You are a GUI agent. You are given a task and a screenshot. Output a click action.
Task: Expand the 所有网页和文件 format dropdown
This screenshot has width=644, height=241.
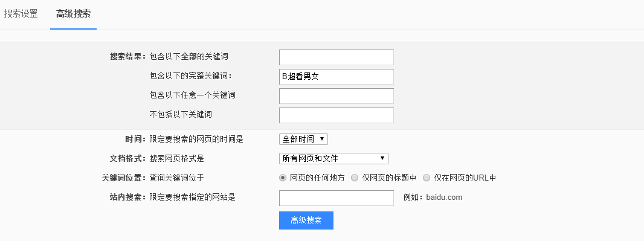333,158
